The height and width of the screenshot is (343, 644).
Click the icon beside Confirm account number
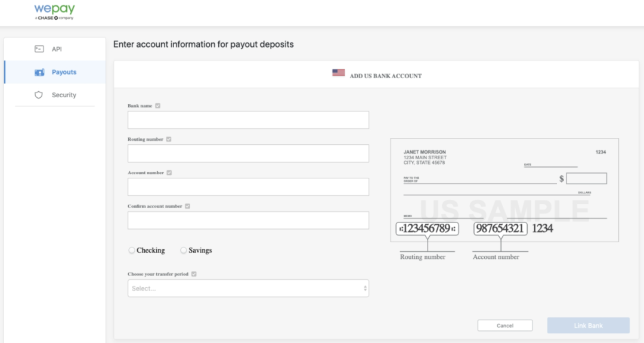point(187,206)
